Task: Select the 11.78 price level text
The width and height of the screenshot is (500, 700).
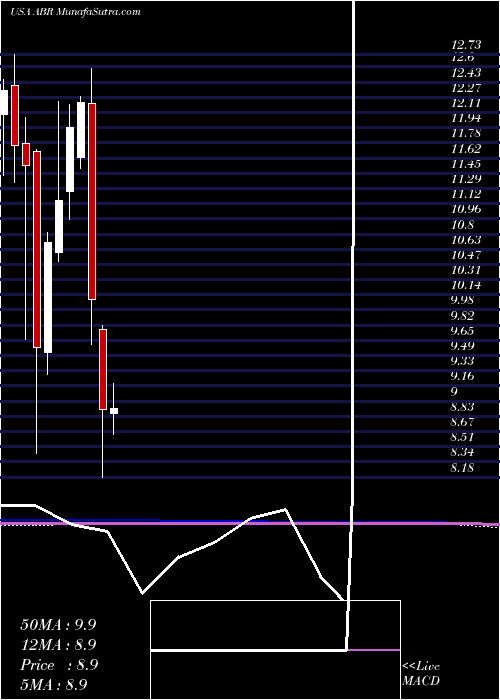Action: pyautogui.click(x=466, y=133)
